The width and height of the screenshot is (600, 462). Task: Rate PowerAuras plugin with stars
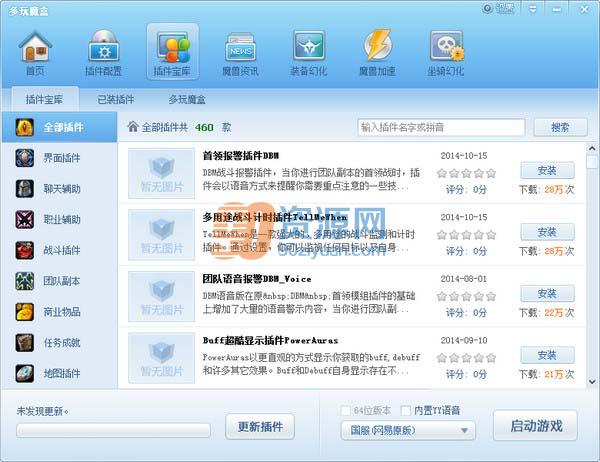466,358
